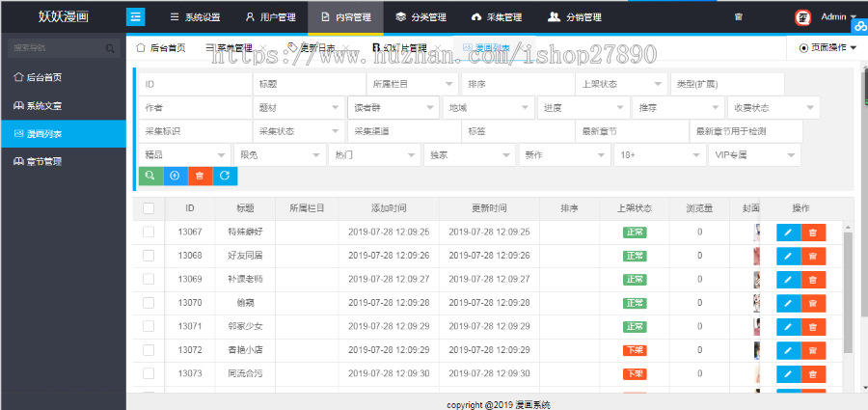Select 漫画列表 in the sidebar
The height and width of the screenshot is (410, 868).
[x=63, y=133]
